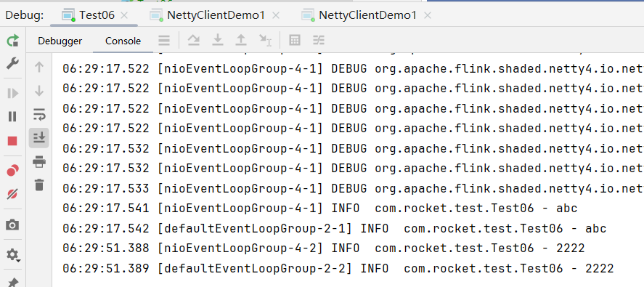The image size is (644, 287).
Task: Click log line 06:29:51.389 defaultEventLoopGroup-2-2
Action: click(x=338, y=269)
